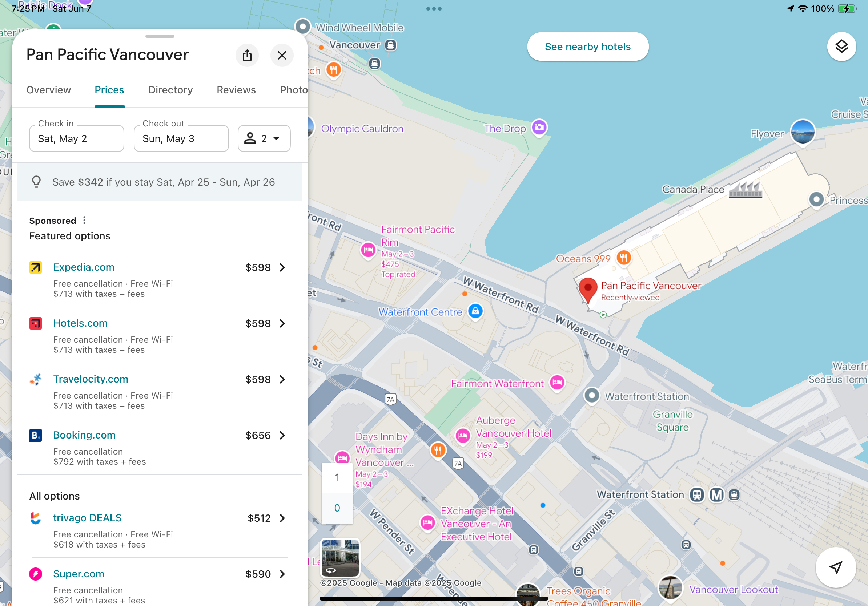Tap the restaurant pin near Auberge hotel
Viewport: 868px width, 606px height.
438,450
